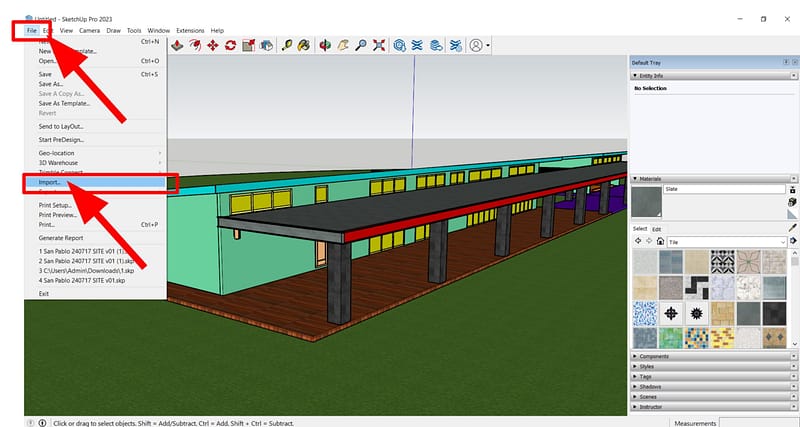
Task: Choose Save As... from File menu
Action: pyautogui.click(x=51, y=84)
